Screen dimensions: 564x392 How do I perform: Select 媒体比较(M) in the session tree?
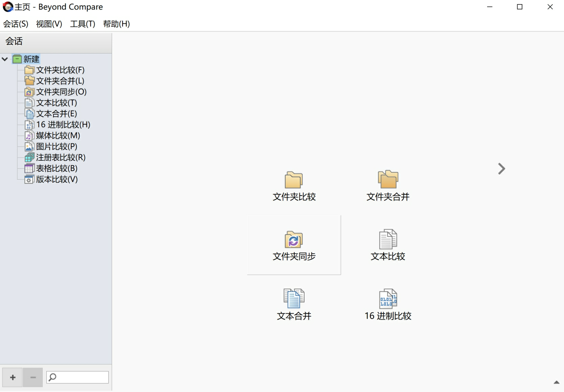[x=58, y=136]
